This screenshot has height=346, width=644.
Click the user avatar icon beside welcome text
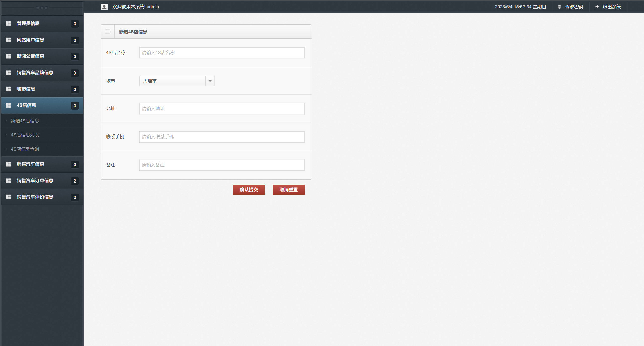tap(104, 7)
